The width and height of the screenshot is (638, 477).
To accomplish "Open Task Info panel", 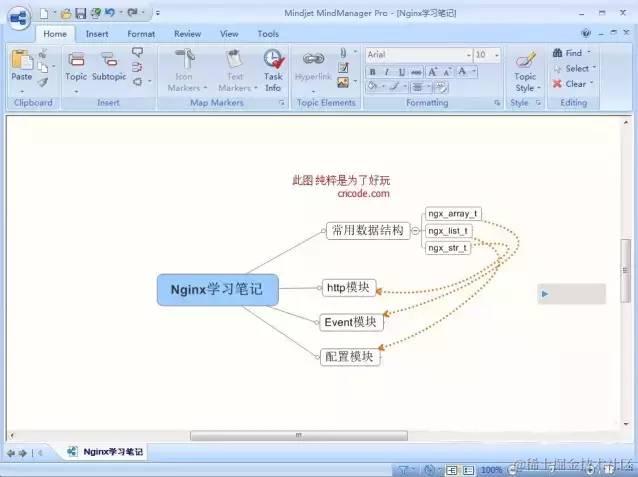I will coord(273,70).
